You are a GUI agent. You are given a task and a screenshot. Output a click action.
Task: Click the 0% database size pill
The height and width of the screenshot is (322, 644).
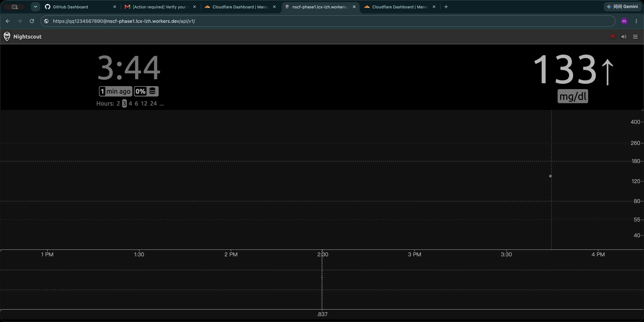click(146, 91)
